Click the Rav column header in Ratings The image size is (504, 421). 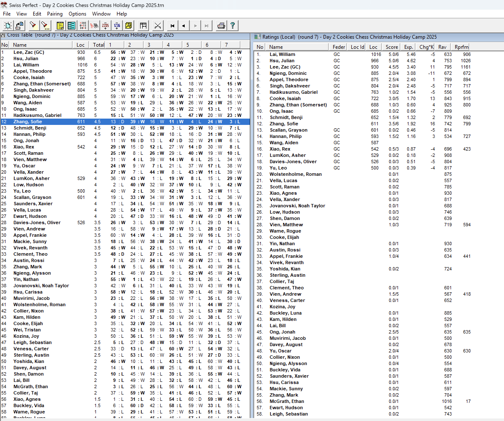pos(442,47)
